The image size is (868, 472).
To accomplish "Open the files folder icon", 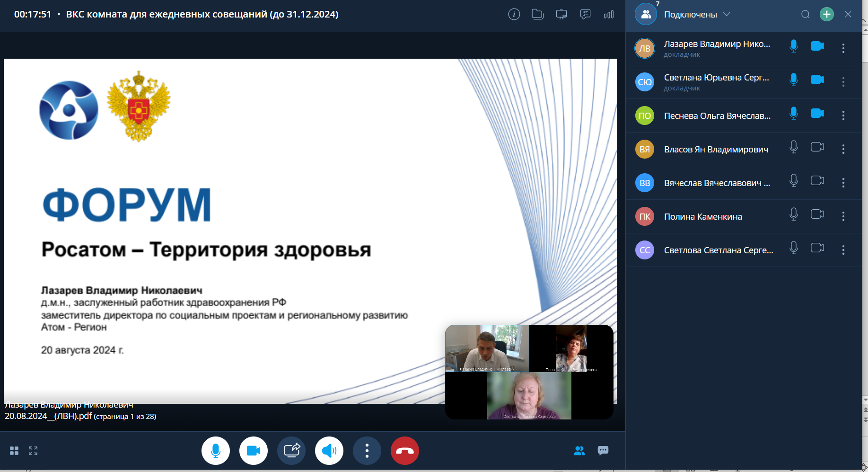I will click(537, 14).
